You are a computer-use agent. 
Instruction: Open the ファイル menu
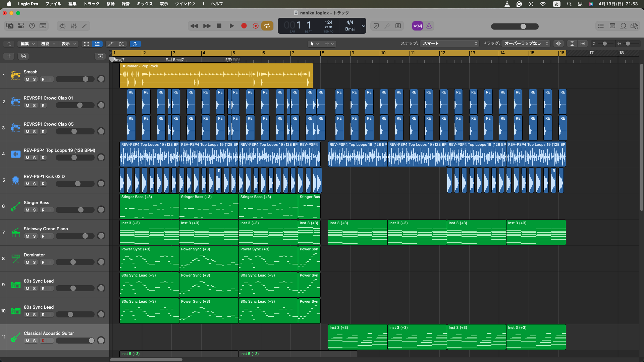(x=53, y=4)
